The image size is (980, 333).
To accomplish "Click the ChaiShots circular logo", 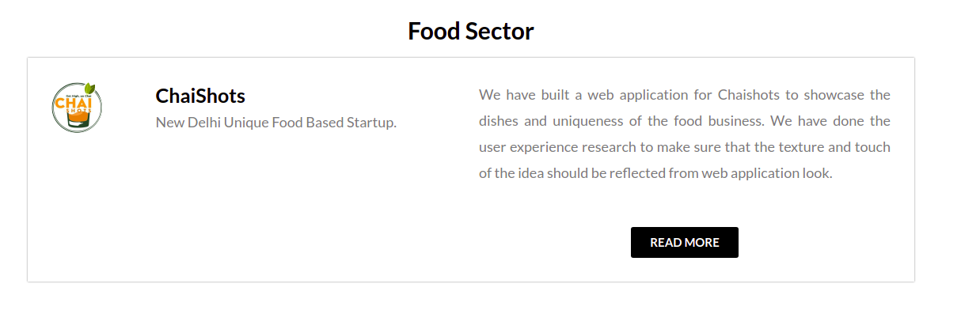I will coord(77,108).
